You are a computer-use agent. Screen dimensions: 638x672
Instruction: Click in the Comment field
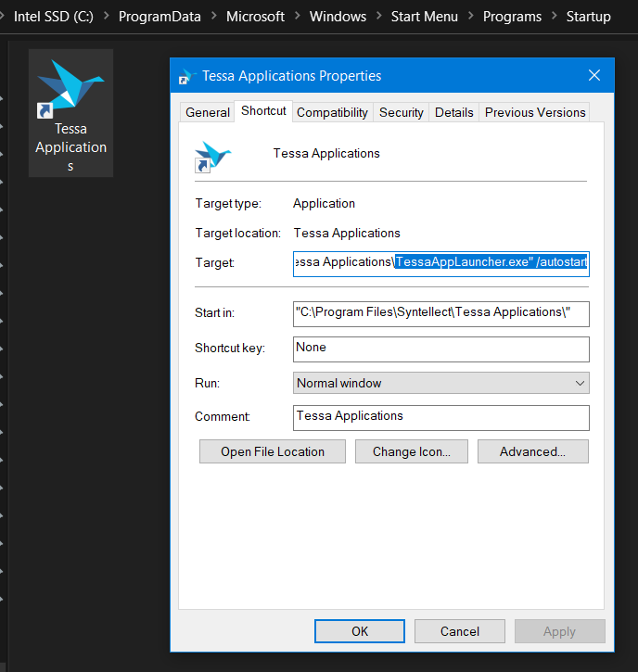click(441, 418)
